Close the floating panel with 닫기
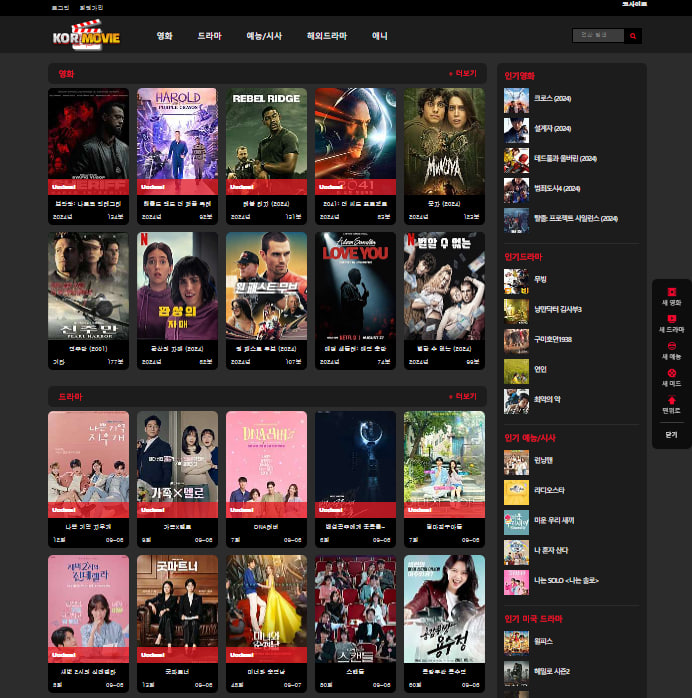This screenshot has width=692, height=698. (671, 435)
